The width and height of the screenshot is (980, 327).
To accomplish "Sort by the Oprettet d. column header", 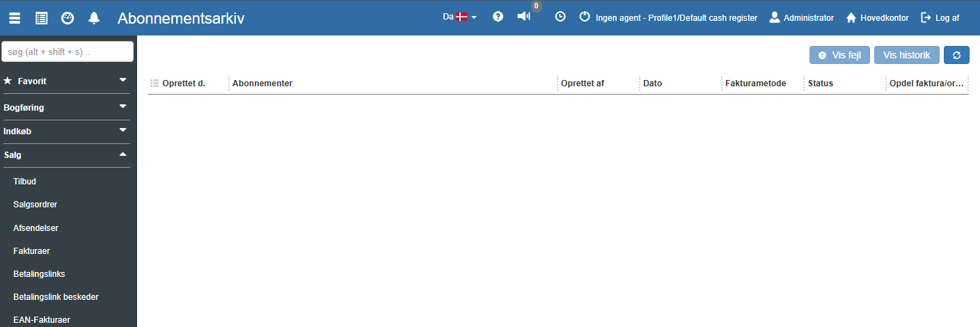I will click(184, 83).
